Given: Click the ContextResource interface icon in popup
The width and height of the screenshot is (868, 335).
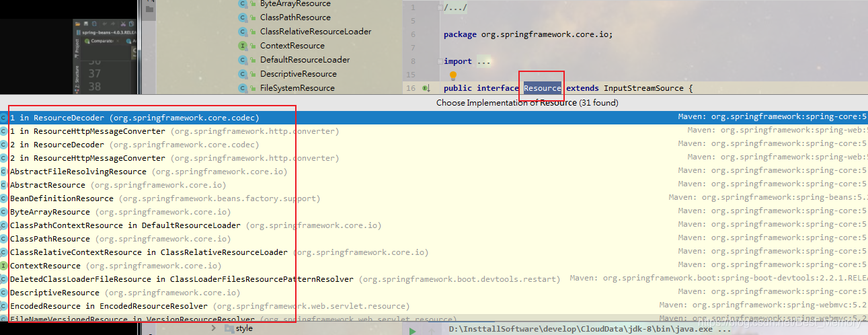Looking at the screenshot, I should [3, 266].
